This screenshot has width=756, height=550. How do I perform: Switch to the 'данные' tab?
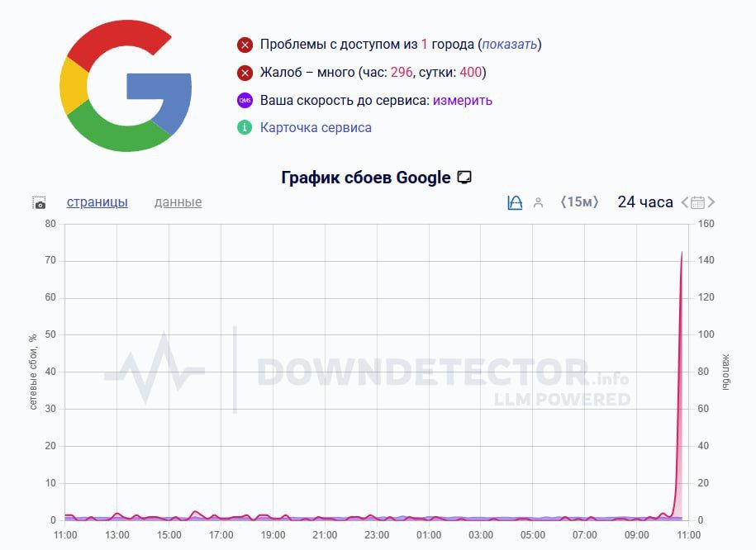178,202
